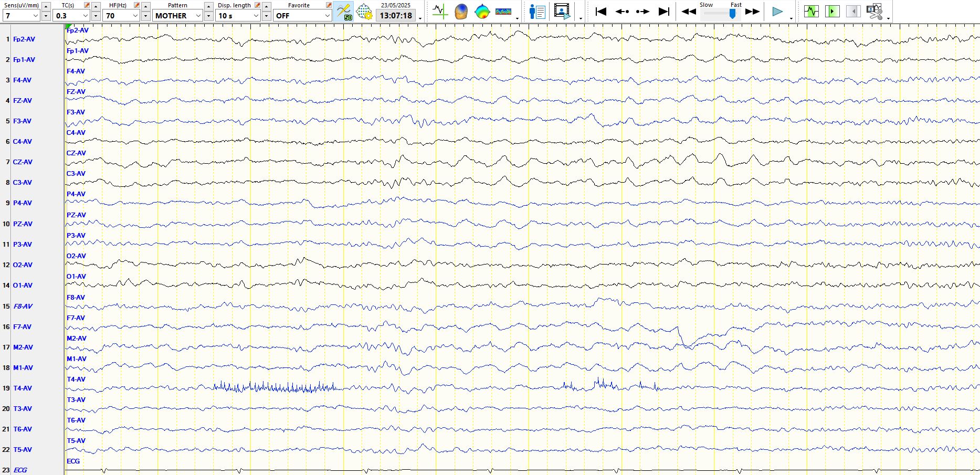This screenshot has width=980, height=475.
Task: Step the Disp. length value up
Action: coord(266,6)
